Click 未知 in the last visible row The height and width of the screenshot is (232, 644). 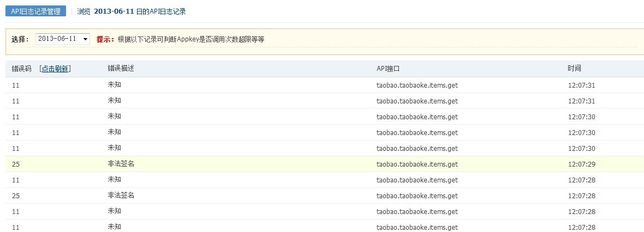point(114,227)
